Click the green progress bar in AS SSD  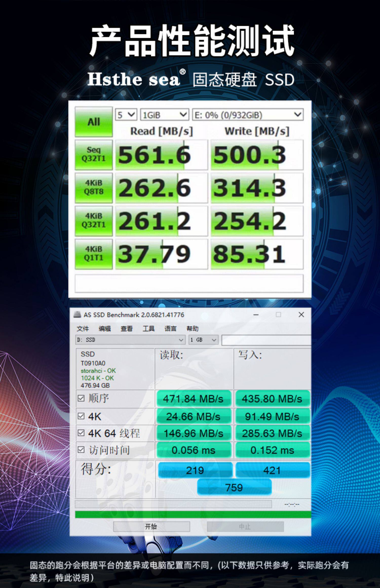(x=193, y=514)
